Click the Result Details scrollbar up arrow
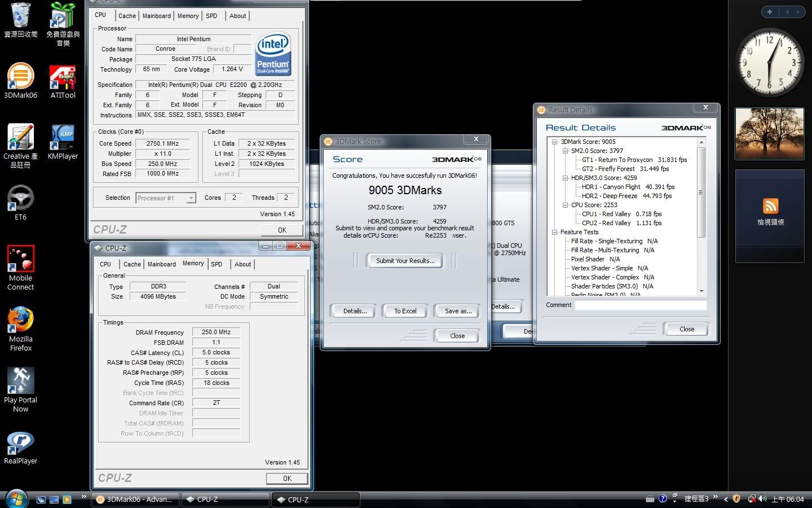Viewport: 812px width, 508px height. (701, 142)
